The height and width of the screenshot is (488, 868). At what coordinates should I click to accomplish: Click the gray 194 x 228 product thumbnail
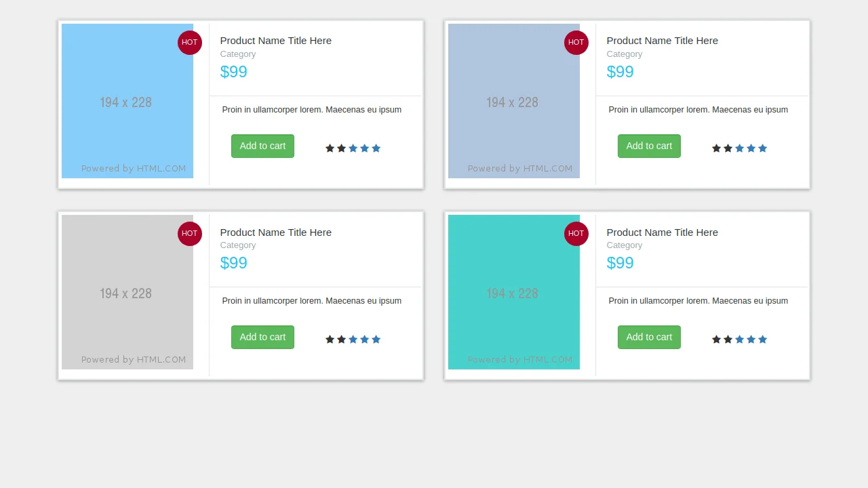pos(126,292)
